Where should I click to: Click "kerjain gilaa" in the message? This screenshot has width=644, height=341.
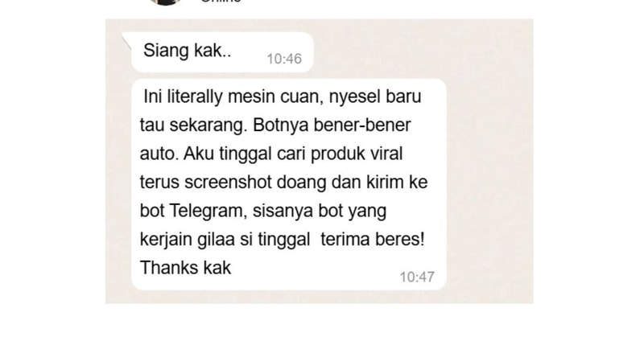click(188, 240)
